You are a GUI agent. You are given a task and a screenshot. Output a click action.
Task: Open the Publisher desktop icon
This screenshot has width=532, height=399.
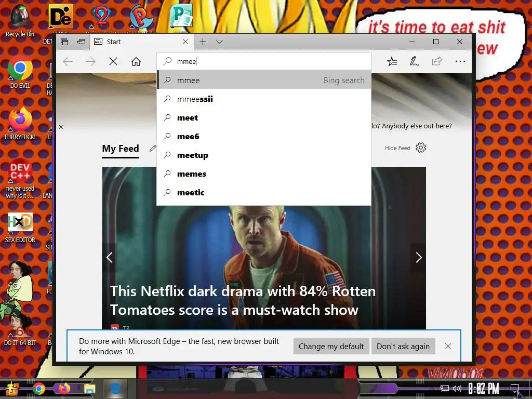[x=181, y=17]
